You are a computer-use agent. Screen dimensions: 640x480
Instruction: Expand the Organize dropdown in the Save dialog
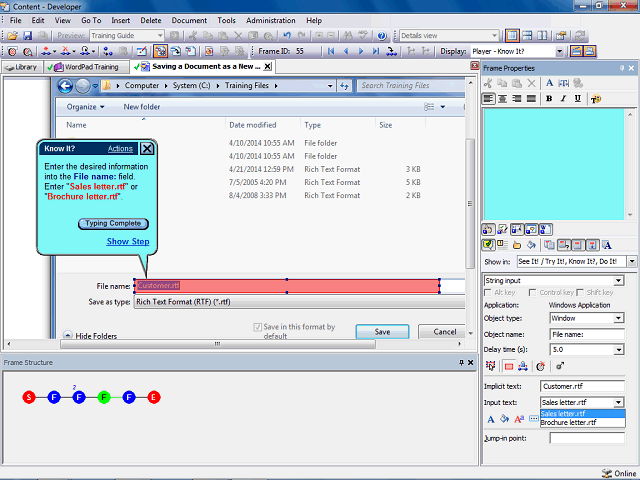click(85, 107)
